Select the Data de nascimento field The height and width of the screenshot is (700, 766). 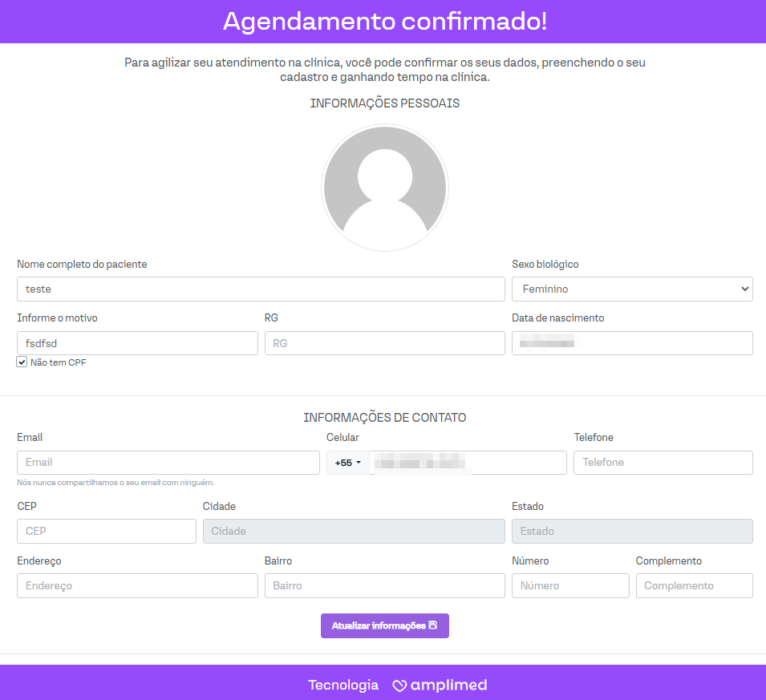click(631, 343)
